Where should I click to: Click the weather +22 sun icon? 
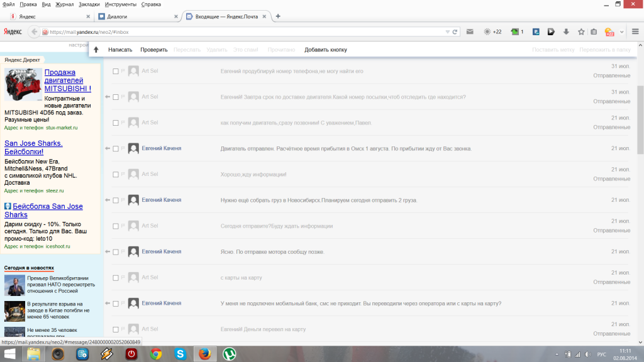point(487,31)
